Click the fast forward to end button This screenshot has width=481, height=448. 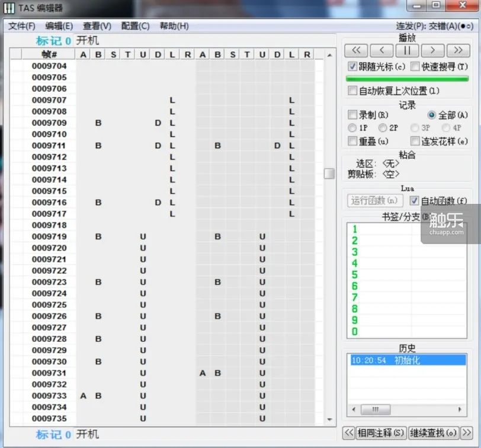click(458, 50)
